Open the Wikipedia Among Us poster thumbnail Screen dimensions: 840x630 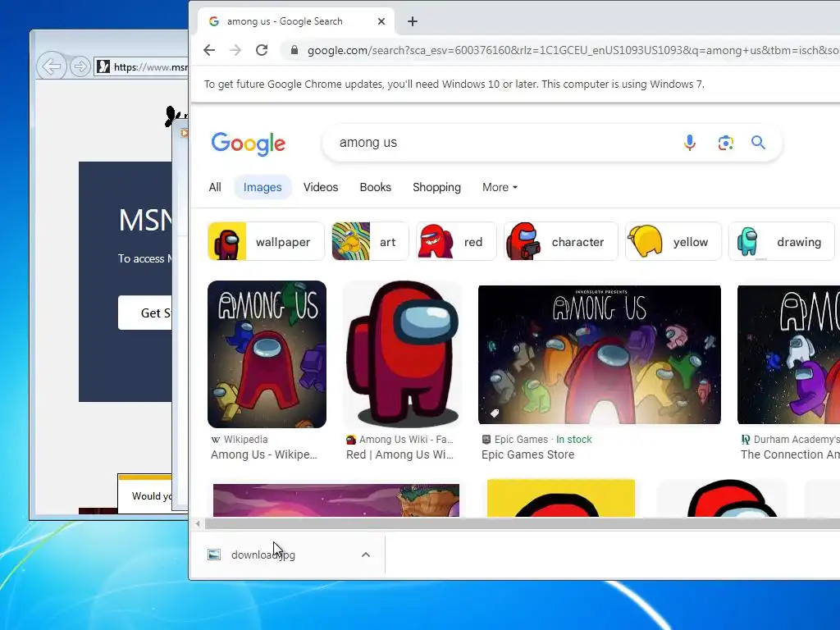click(267, 354)
